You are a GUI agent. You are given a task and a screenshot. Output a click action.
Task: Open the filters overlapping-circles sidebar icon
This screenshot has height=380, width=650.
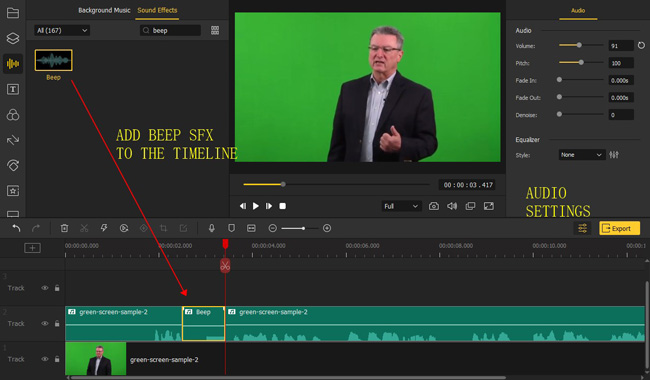tap(13, 115)
